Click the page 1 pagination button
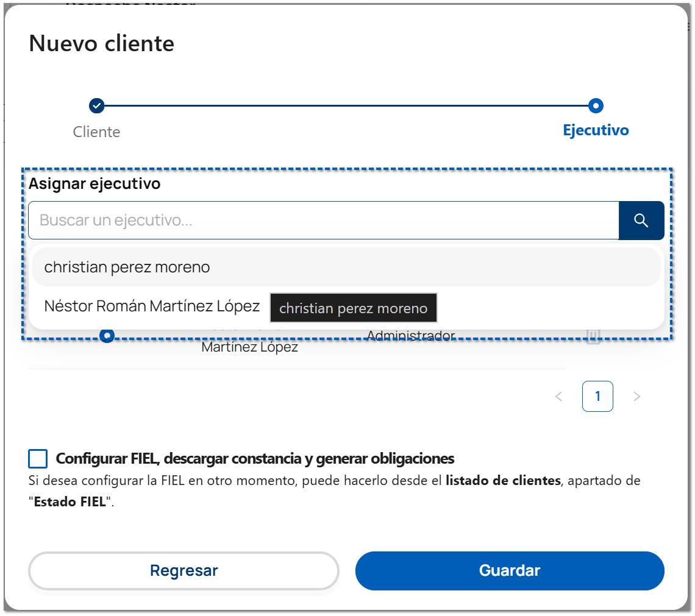 click(597, 397)
